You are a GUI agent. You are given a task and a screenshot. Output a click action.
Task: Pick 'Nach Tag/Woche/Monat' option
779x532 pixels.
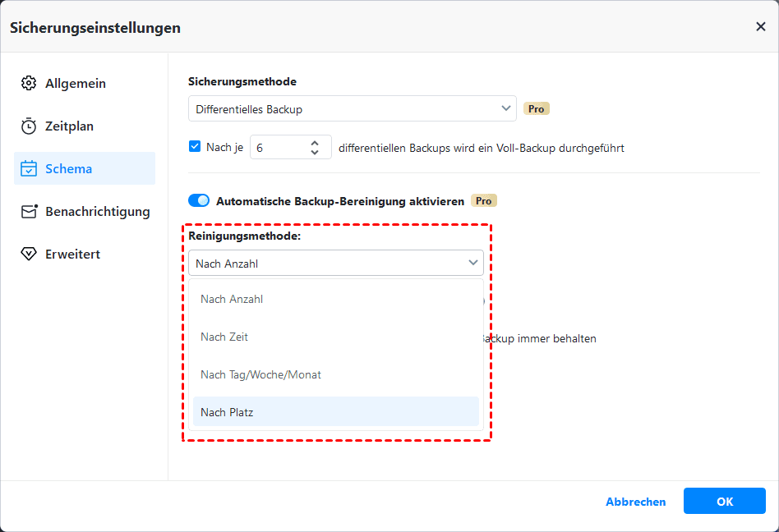pos(335,374)
